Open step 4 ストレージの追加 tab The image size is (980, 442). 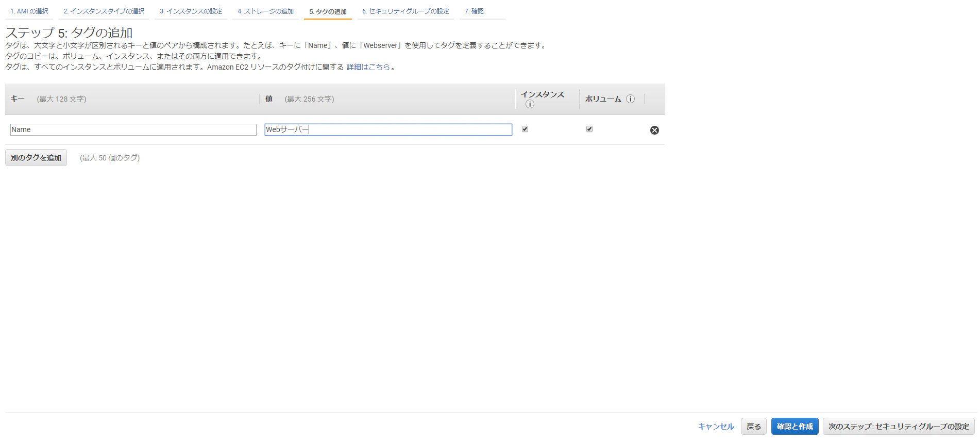pos(266,11)
